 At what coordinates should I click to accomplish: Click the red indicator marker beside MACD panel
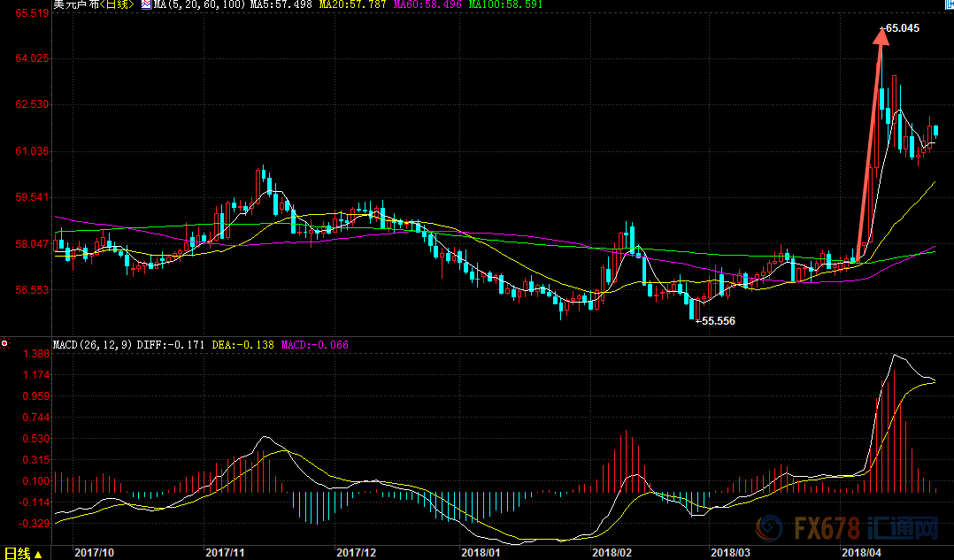coord(4,344)
